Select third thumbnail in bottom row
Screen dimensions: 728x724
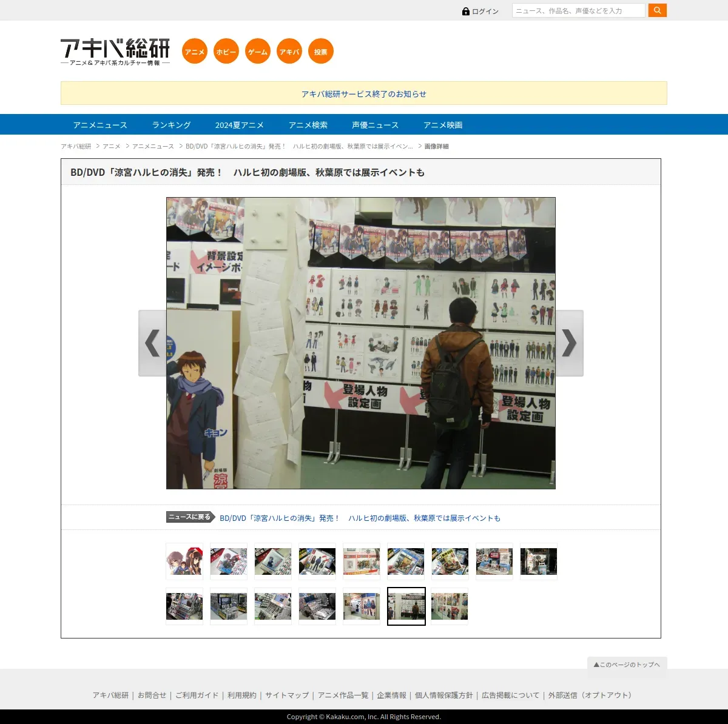273,606
